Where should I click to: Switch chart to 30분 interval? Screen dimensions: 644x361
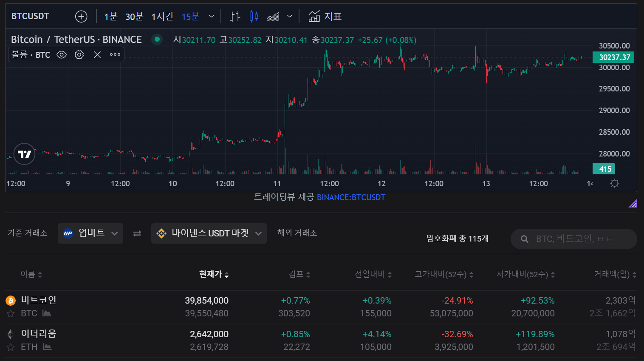pos(134,17)
